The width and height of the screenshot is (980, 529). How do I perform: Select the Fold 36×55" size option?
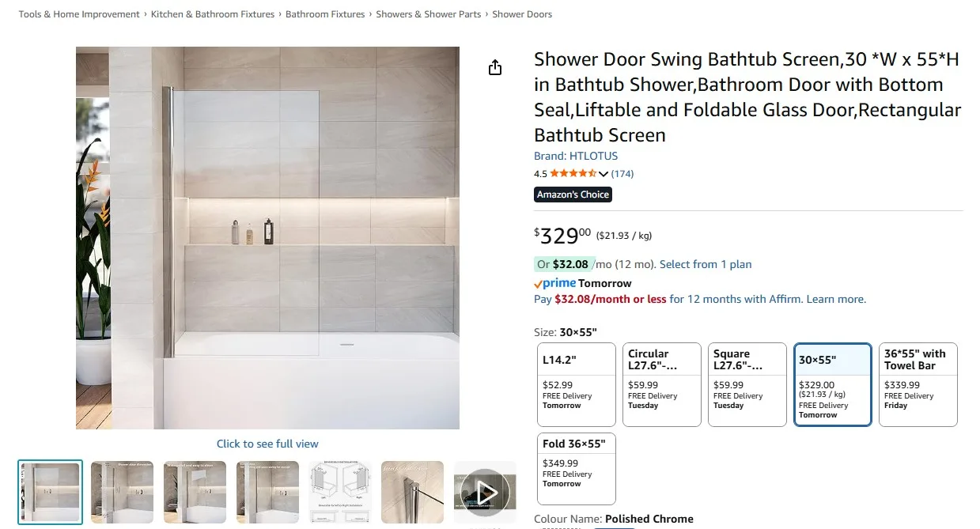576,467
